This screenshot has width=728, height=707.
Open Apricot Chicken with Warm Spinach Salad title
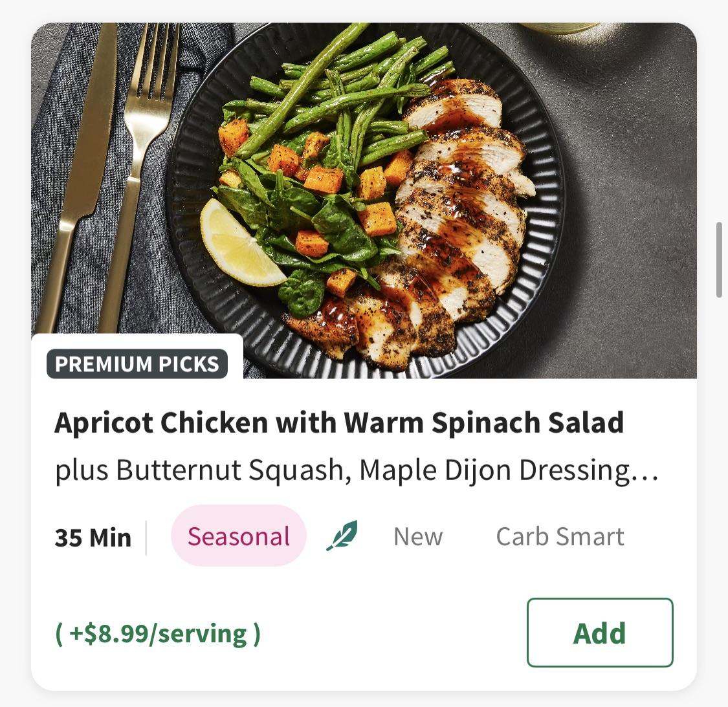tap(339, 422)
